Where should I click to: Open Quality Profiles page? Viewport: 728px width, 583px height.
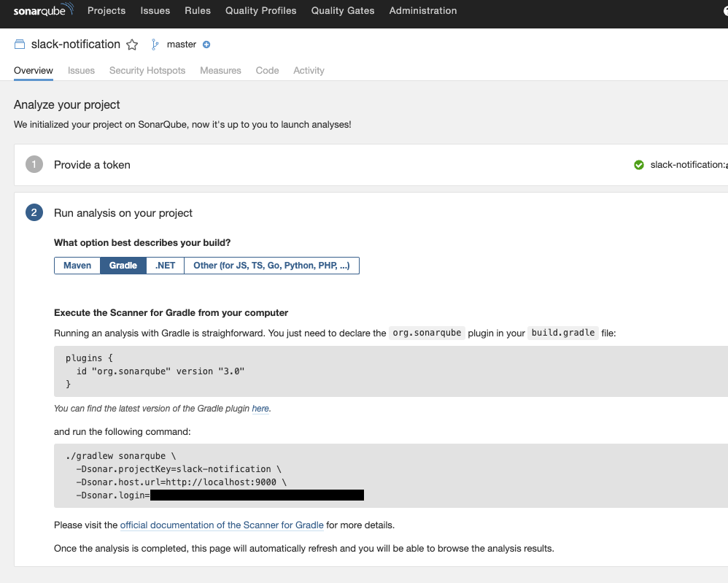point(260,11)
